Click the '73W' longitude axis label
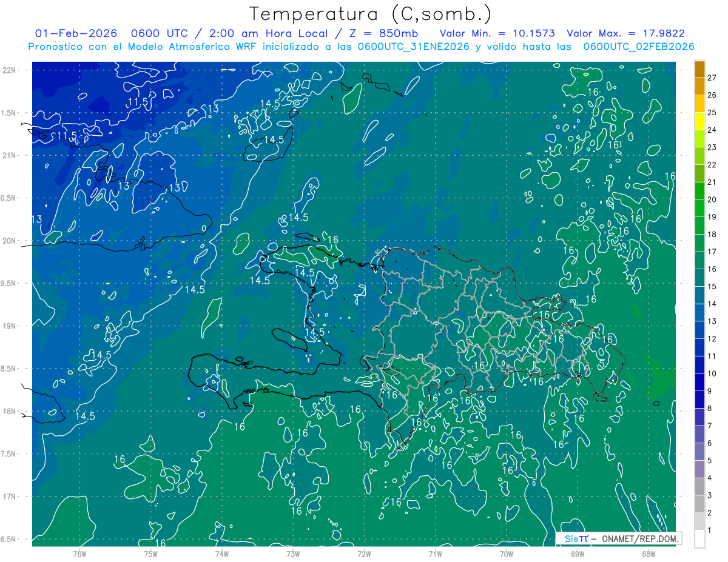The image size is (728, 562). [x=293, y=554]
